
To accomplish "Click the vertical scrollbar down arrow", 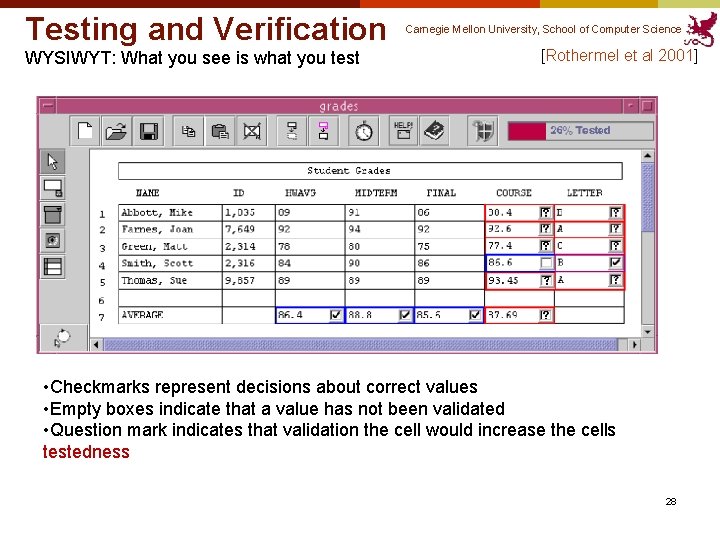I will click(x=647, y=332).
